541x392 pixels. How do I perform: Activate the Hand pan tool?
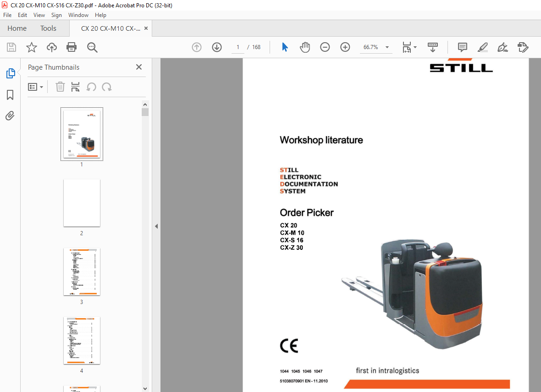305,47
